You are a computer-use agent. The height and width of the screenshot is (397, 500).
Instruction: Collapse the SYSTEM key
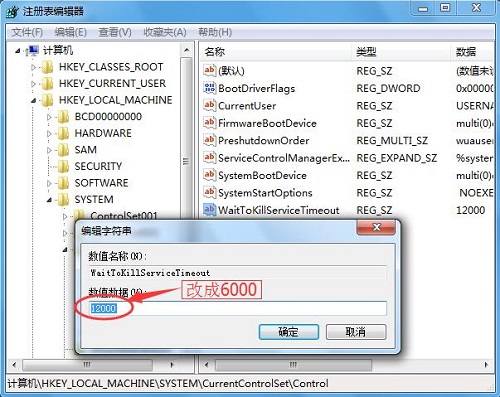(x=50, y=200)
